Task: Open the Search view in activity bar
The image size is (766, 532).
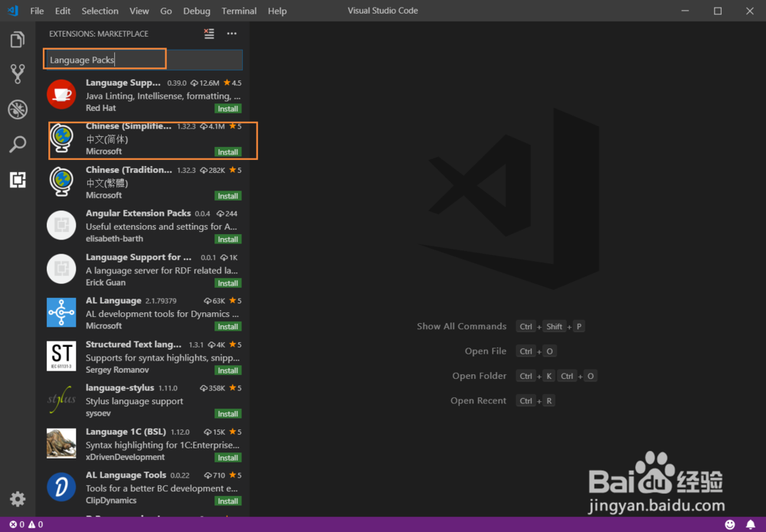Action: pos(18,145)
